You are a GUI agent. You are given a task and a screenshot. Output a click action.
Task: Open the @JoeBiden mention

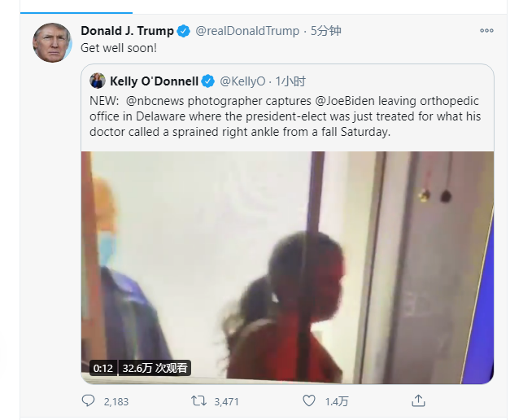point(344,101)
